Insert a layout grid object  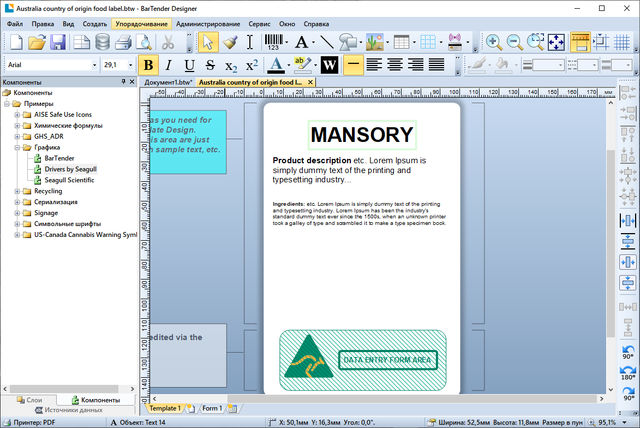(428, 42)
